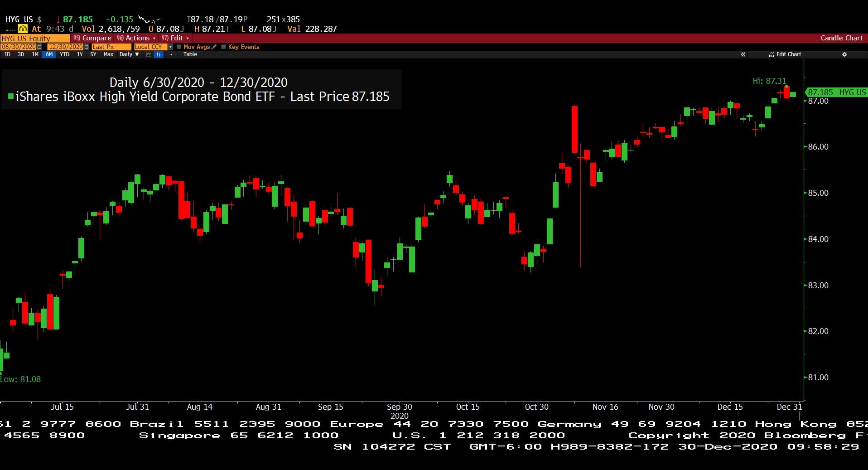The height and width of the screenshot is (470, 868).
Task: Open the Edit dropdown in red toolbar
Action: pos(175,38)
